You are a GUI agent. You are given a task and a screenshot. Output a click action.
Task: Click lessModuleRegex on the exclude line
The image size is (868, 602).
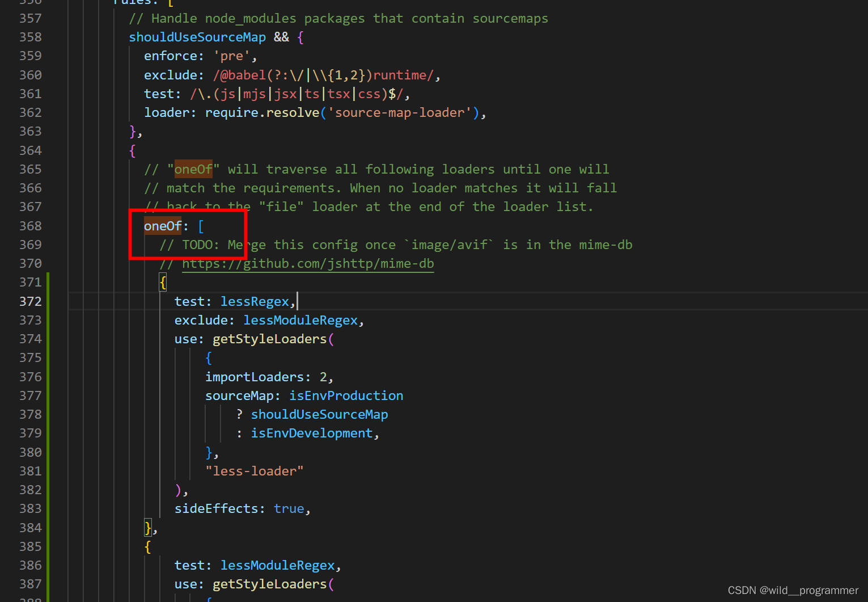pyautogui.click(x=300, y=320)
